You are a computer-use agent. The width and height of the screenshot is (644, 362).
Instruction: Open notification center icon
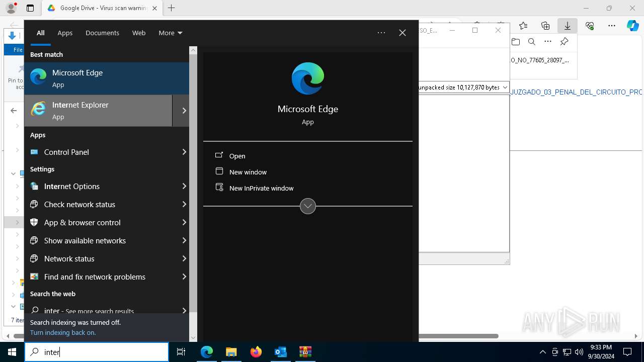pyautogui.click(x=627, y=352)
